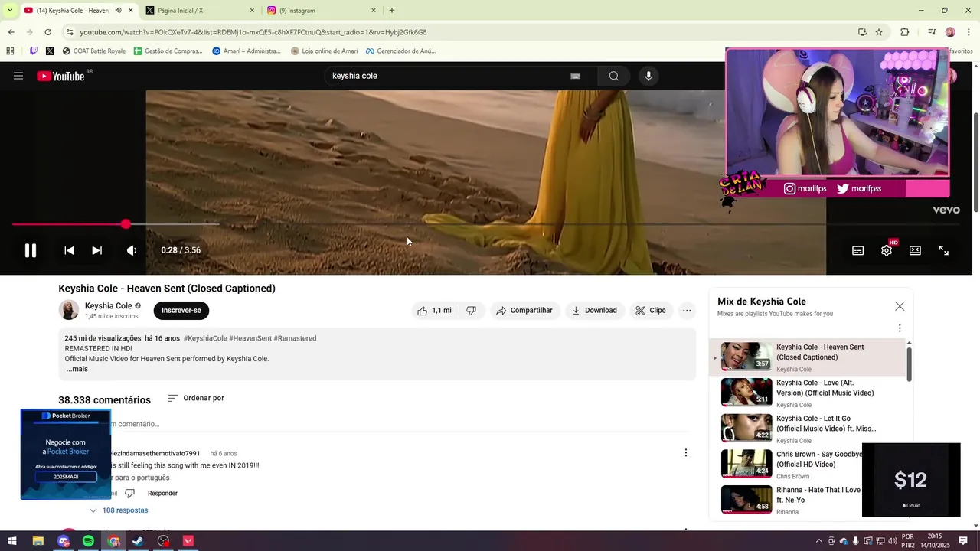Mute the YouTube tab audio icon
980x551 pixels.
tap(119, 11)
